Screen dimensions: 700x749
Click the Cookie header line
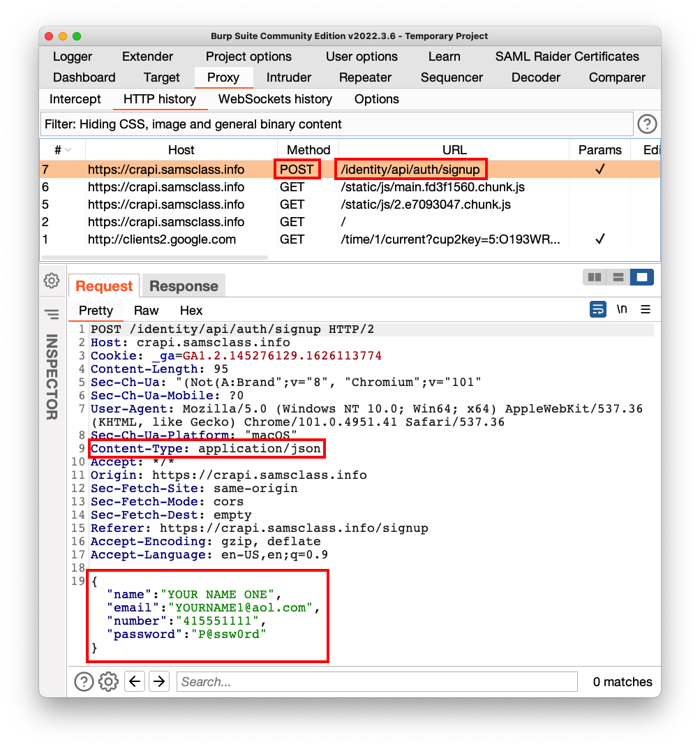[236, 356]
